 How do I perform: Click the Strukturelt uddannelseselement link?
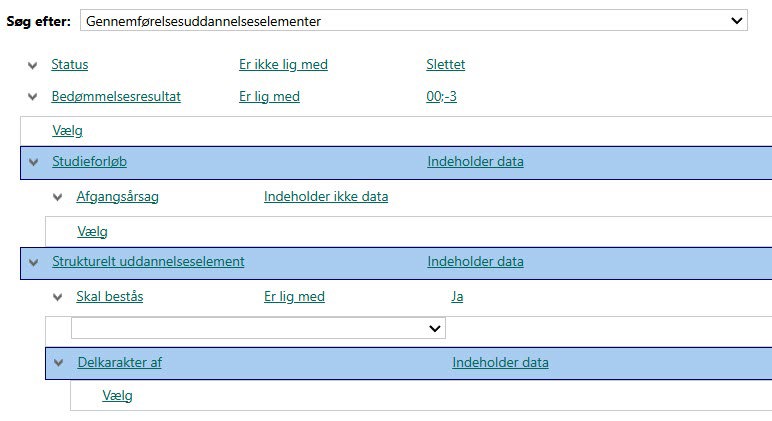[148, 262]
